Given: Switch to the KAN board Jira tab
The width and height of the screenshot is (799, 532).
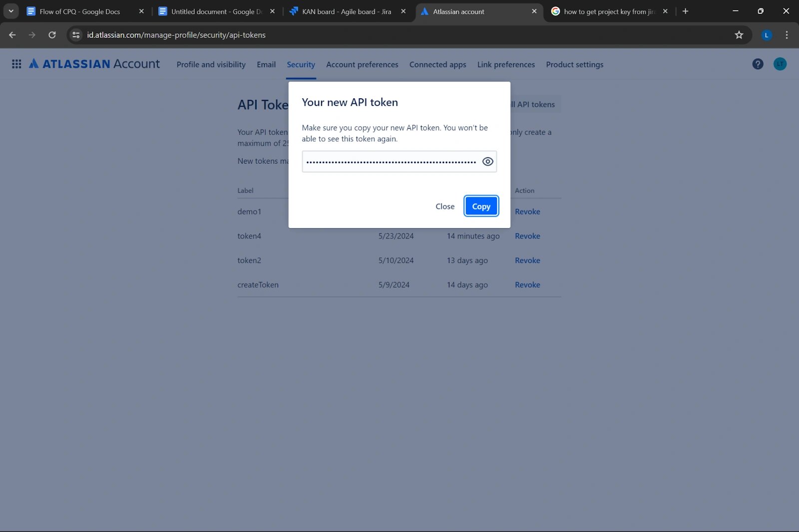Looking at the screenshot, I should point(345,11).
